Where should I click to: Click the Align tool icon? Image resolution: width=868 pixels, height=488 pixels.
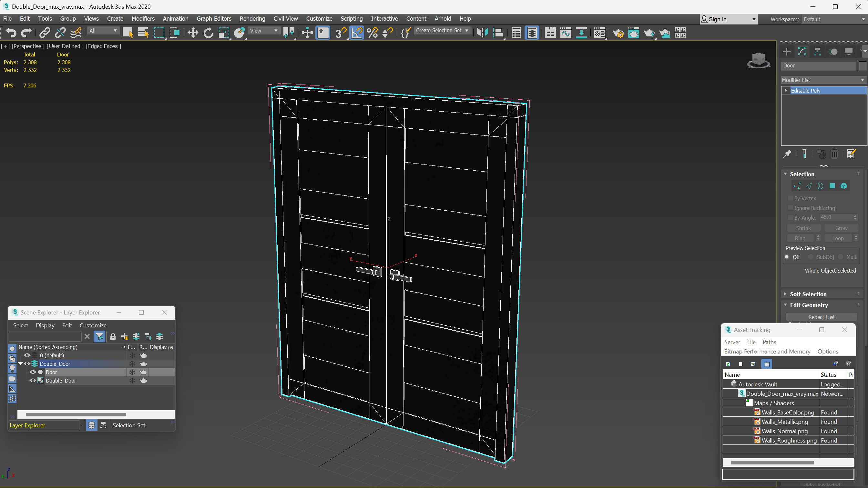click(498, 33)
